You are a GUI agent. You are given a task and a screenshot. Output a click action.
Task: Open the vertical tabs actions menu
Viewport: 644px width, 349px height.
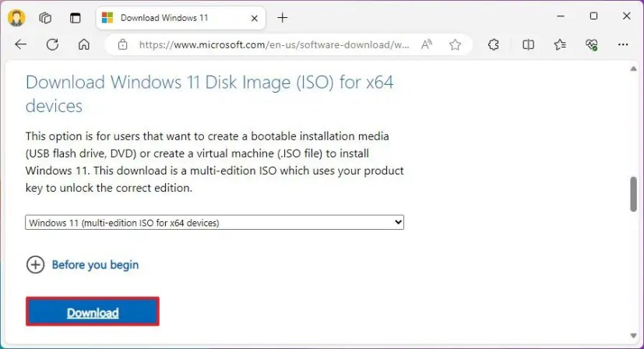tap(75, 17)
